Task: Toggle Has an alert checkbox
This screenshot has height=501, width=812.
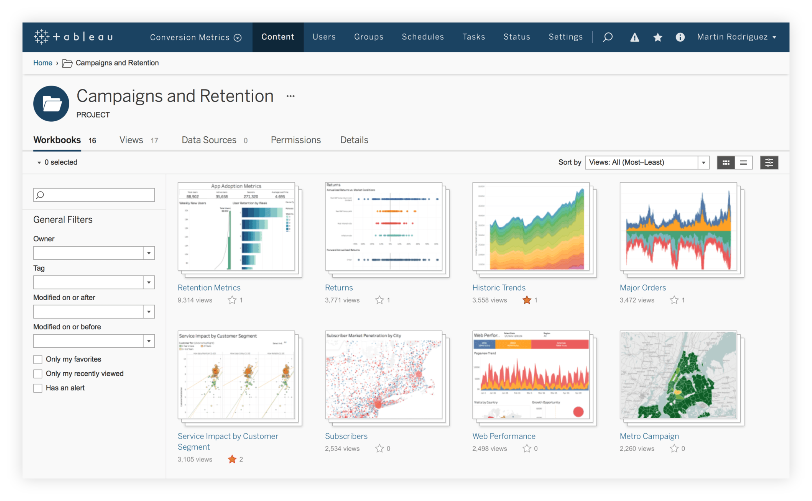Action: 38,387
